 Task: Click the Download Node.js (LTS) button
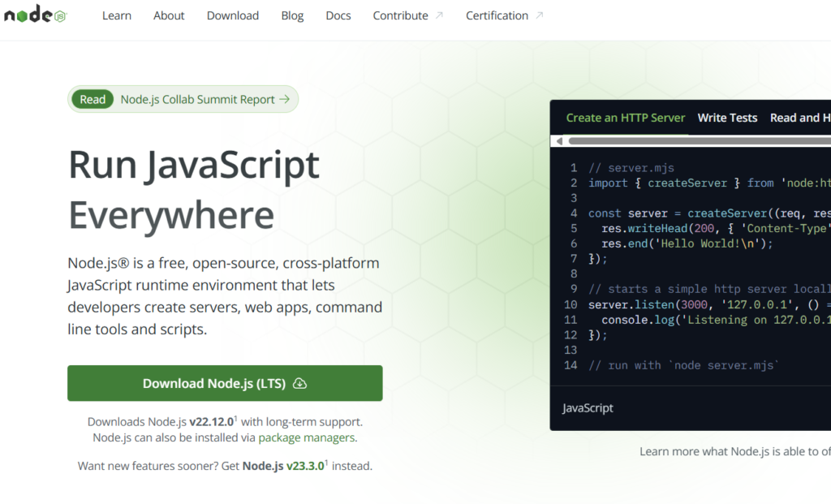(x=225, y=384)
